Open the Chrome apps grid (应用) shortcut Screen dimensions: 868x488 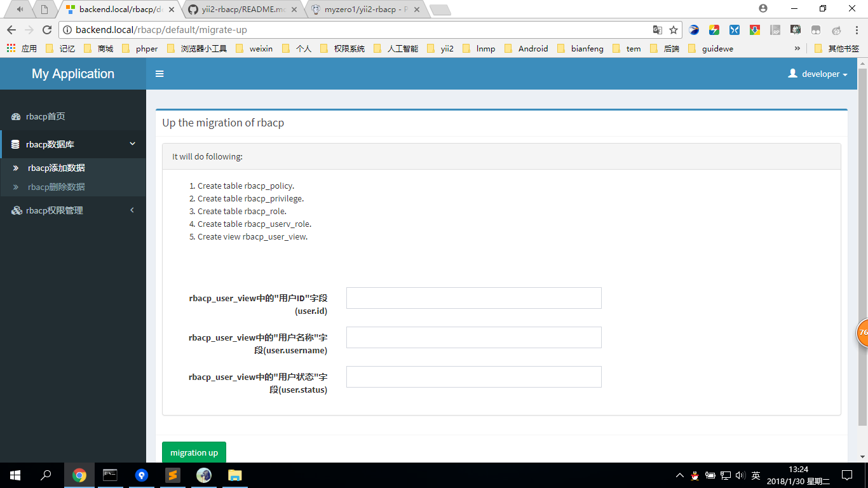point(22,48)
